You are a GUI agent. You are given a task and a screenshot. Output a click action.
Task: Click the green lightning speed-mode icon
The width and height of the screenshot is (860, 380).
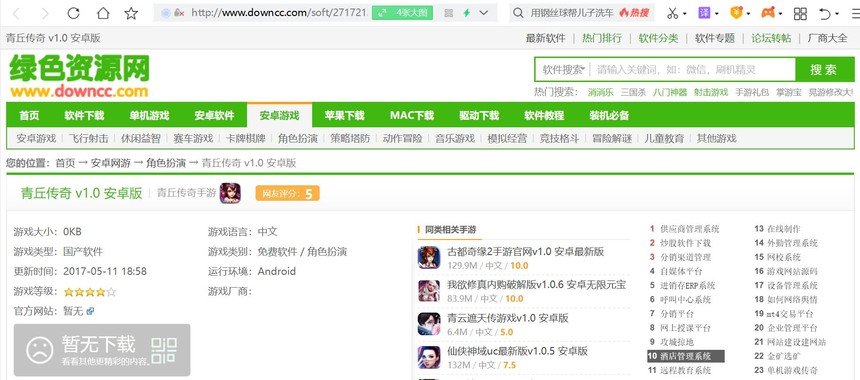(466, 13)
